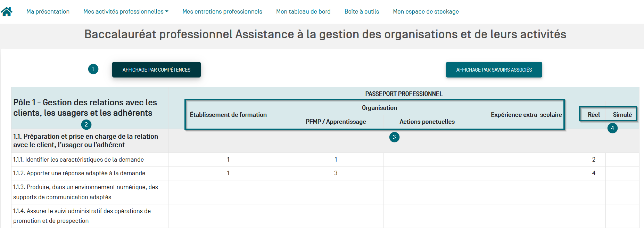Screen dimensions: 644x228
Task: Click the home icon in navigation bar
Action: 7,11
